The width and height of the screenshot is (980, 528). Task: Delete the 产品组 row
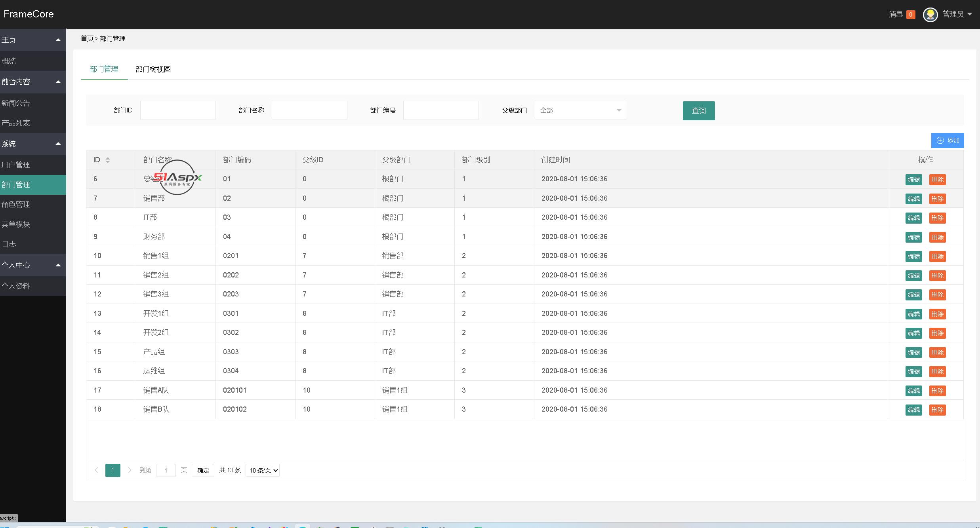point(938,352)
